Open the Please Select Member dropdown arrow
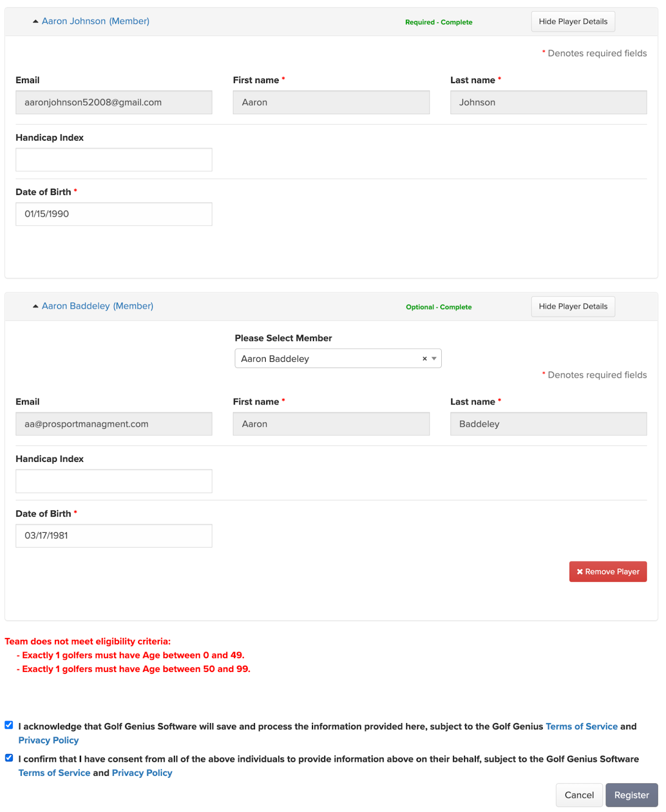 434,359
